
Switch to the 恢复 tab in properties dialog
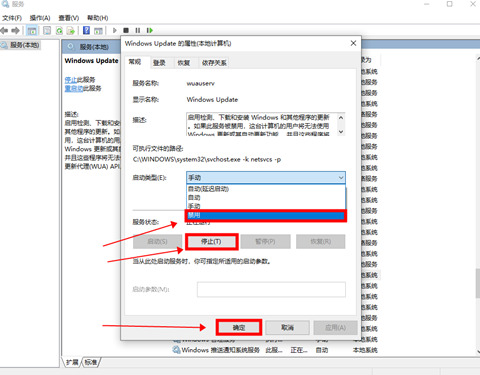[x=184, y=63]
